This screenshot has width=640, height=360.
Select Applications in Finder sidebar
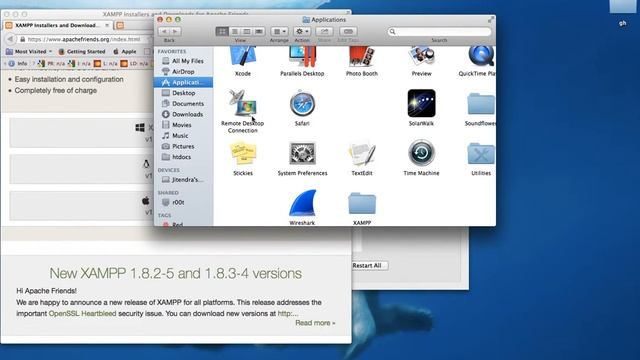tap(183, 82)
